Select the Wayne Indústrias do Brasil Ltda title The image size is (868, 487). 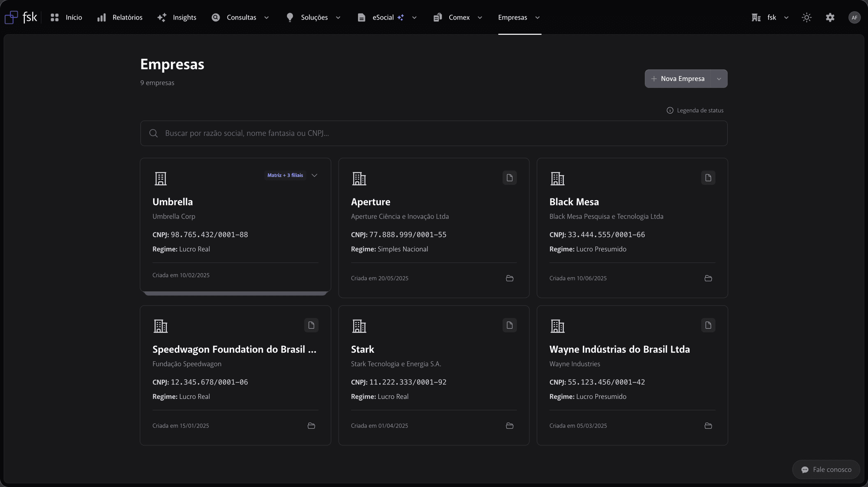tap(620, 349)
